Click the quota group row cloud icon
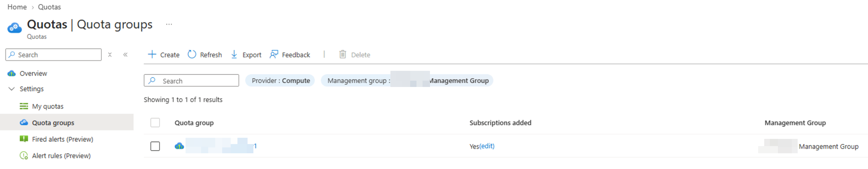Viewport: 868px width, 169px height. (x=179, y=146)
